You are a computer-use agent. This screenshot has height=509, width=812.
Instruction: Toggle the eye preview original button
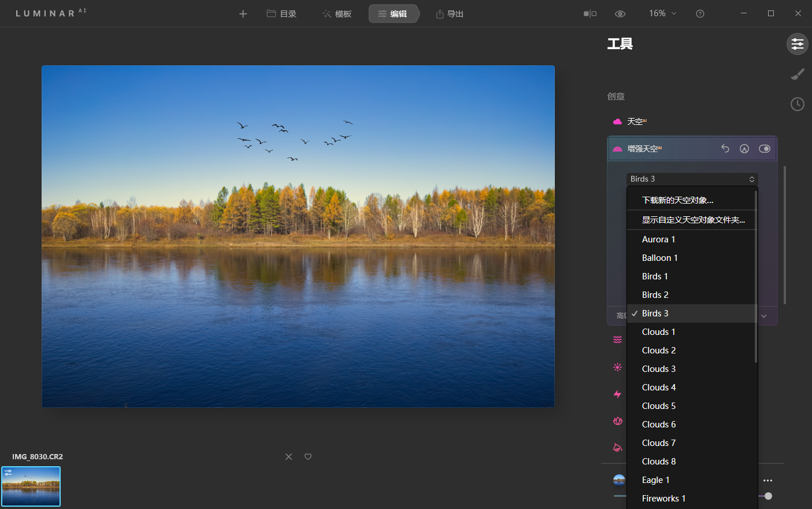[620, 14]
